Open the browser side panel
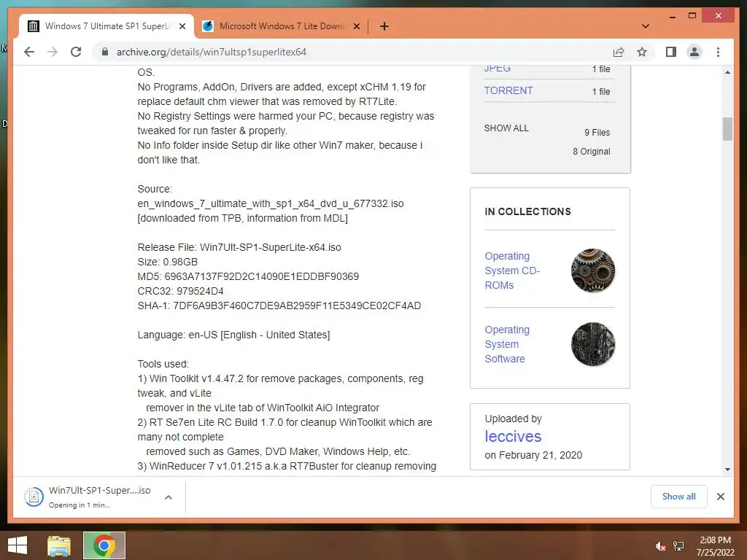This screenshot has width=747, height=560. tap(671, 52)
